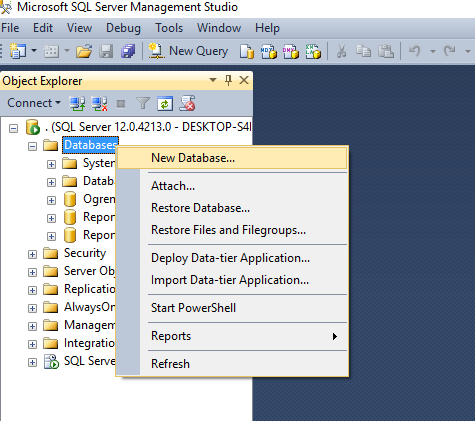Click the Add New Item toolbar icon
Image resolution: width=475 pixels, height=421 pixels.
click(x=51, y=51)
